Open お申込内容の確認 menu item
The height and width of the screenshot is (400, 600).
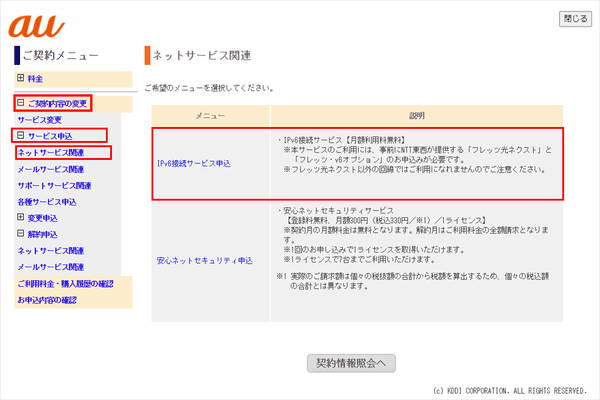[x=46, y=299]
